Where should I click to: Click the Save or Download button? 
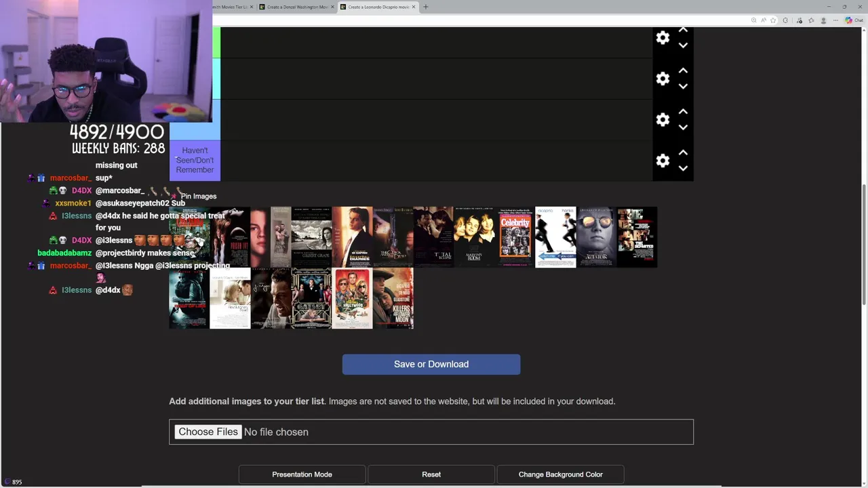(x=431, y=364)
